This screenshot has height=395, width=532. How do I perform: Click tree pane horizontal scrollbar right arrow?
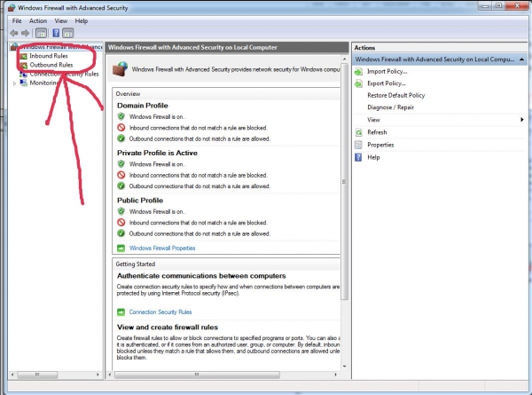98,375
